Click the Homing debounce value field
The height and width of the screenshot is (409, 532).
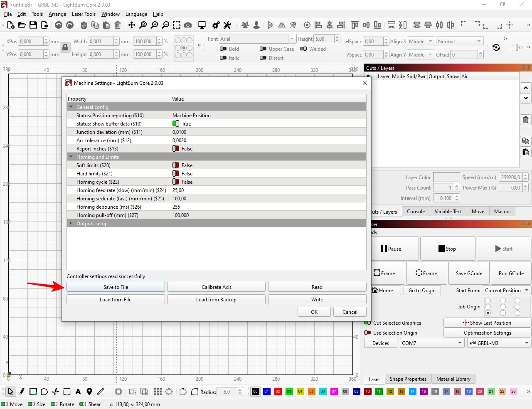pos(268,207)
